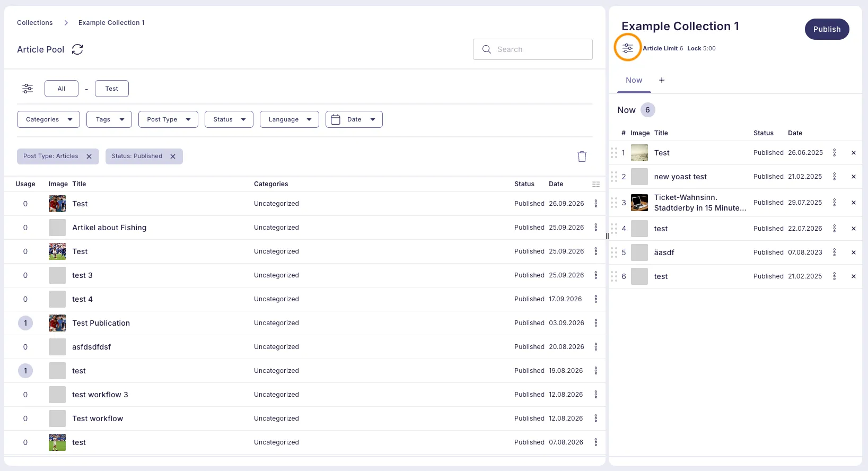Click the Categories column header
Screen dimensions: 868x471
tap(271, 184)
